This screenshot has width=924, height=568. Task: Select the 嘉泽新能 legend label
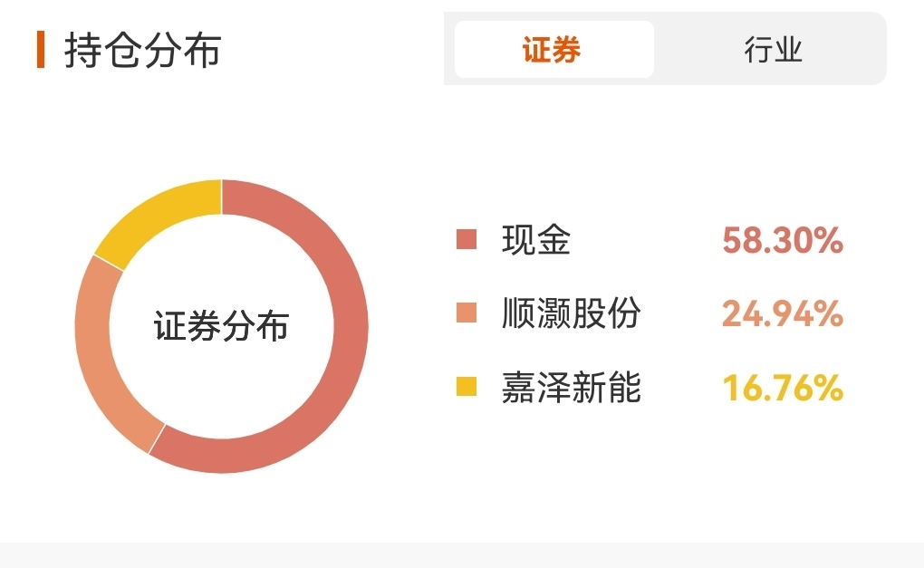[x=571, y=387]
